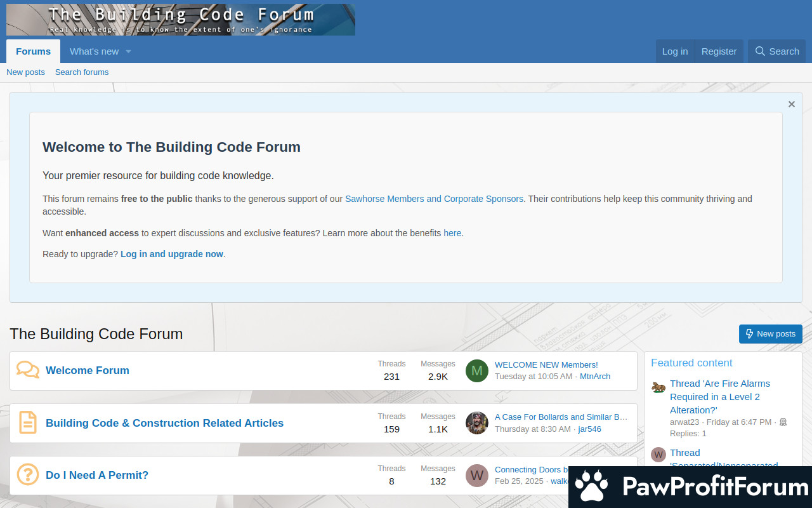This screenshot has height=508, width=812.
Task: Click the Log in button
Action: pyautogui.click(x=675, y=51)
